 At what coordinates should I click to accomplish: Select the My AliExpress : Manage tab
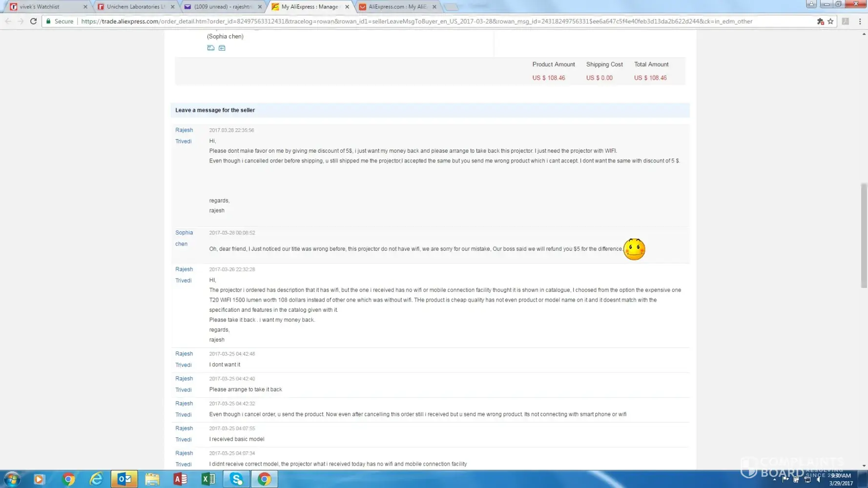pyautogui.click(x=310, y=7)
